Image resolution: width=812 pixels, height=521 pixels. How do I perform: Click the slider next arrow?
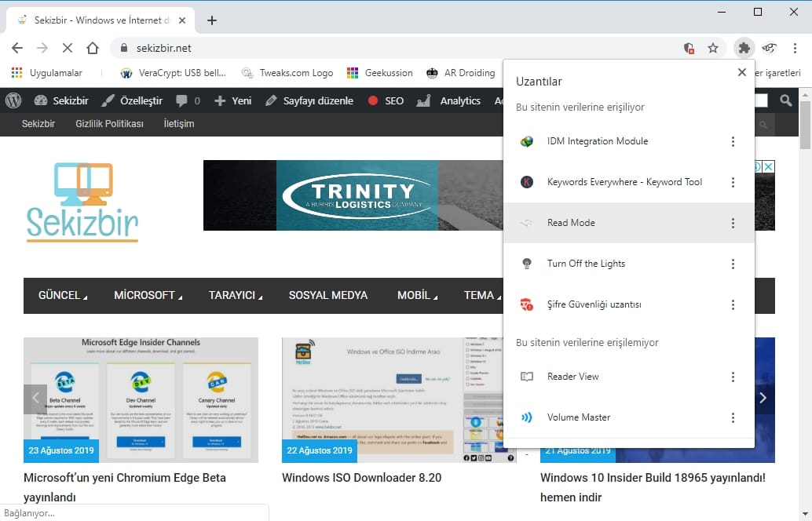(763, 398)
